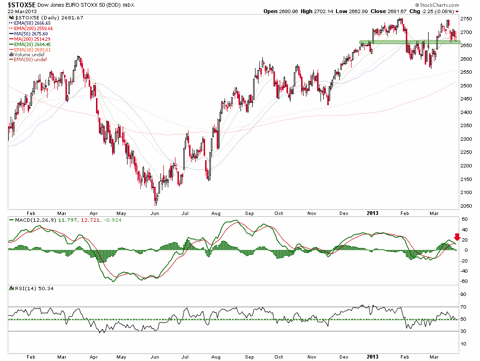Screen dimensions: 480x361
Task: Click the MACD value 11.797
Action: (x=68, y=220)
